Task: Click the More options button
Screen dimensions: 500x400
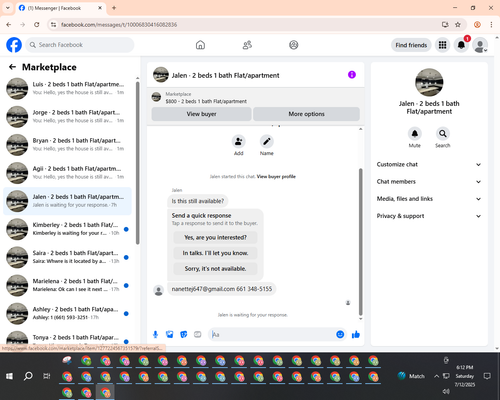Action: [x=306, y=114]
